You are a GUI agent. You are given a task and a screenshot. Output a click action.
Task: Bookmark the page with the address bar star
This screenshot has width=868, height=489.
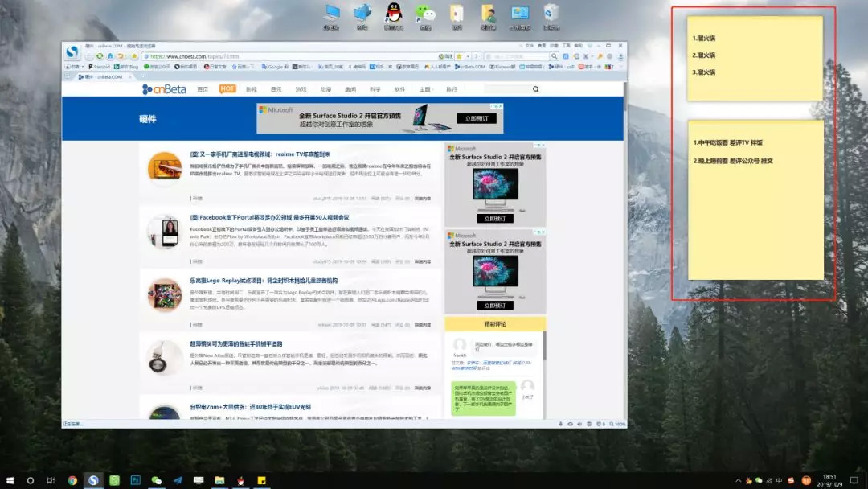tap(459, 56)
